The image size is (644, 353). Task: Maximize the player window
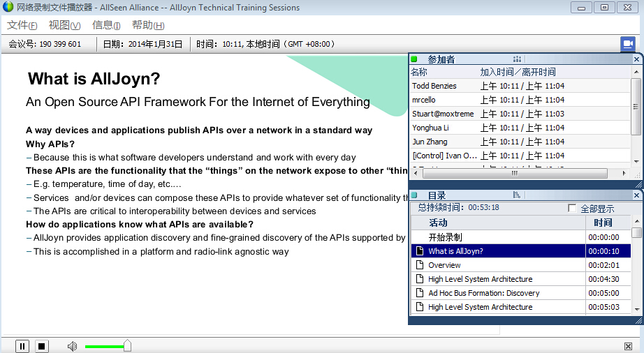click(x=604, y=8)
